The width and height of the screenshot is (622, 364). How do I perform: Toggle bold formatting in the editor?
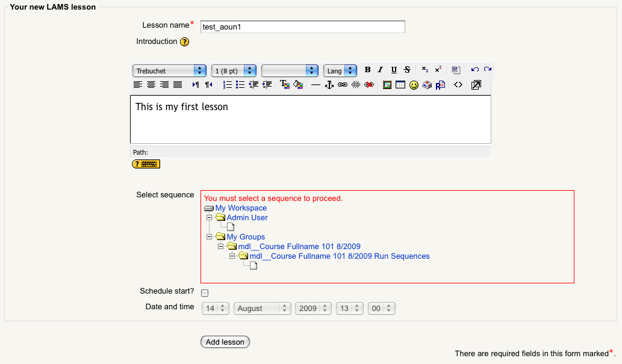367,70
